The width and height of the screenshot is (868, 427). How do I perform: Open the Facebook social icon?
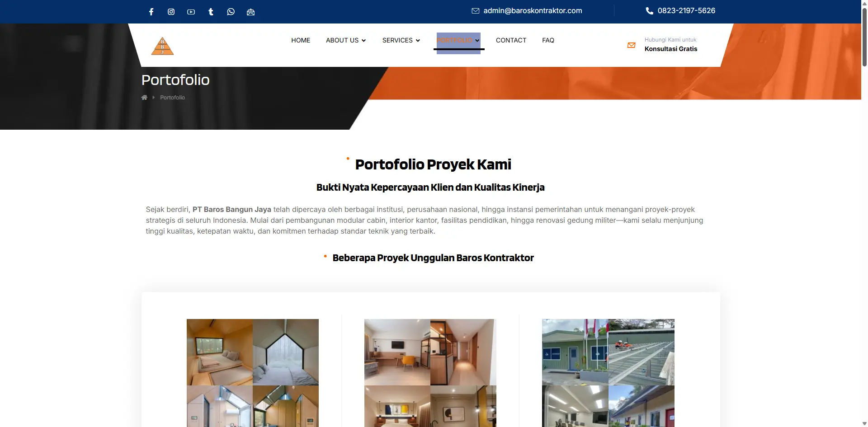[151, 12]
